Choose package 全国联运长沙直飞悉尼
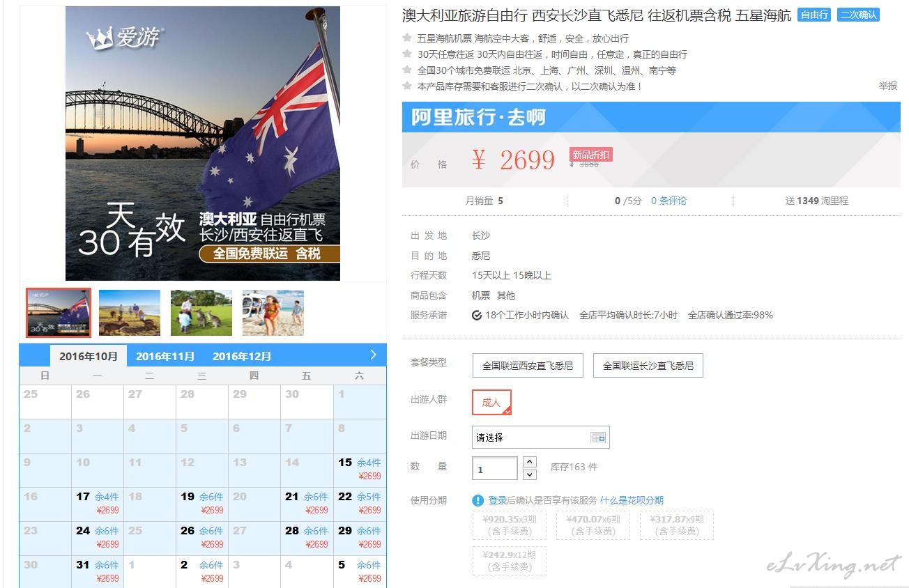The image size is (909, 588). point(648,366)
